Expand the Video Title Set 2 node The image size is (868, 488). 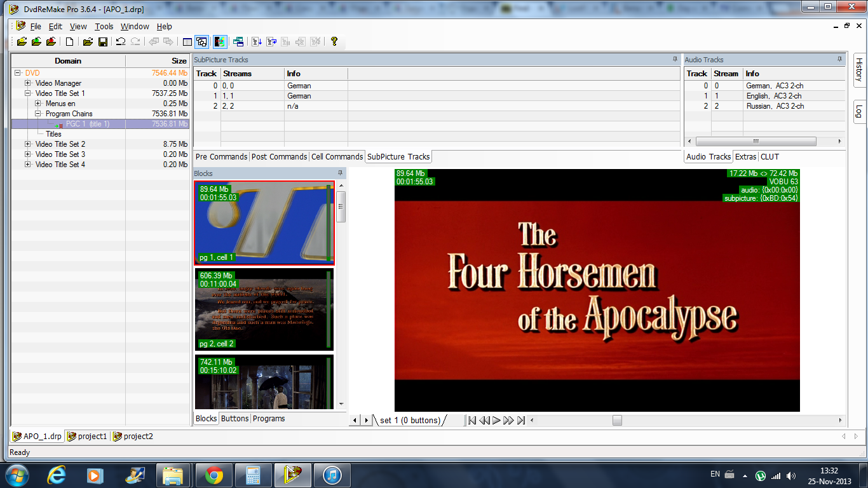pos(28,144)
